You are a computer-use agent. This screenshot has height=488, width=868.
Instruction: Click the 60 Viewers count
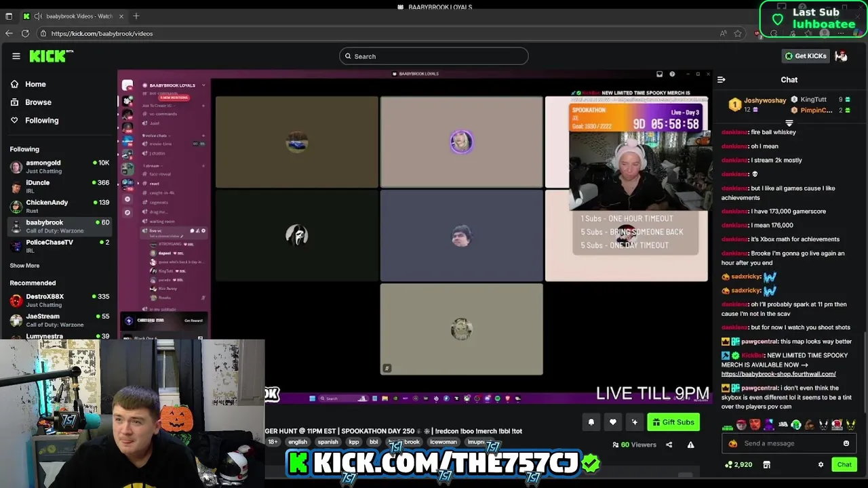634,445
